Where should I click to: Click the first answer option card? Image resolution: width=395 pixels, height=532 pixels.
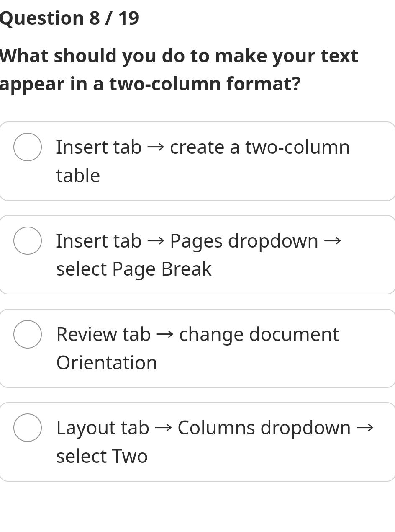(x=197, y=161)
